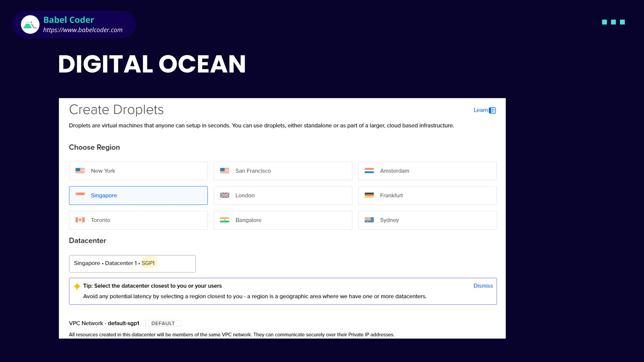
Task: Click the DEFAULT badge next to VPC Network
Action: [x=163, y=323]
